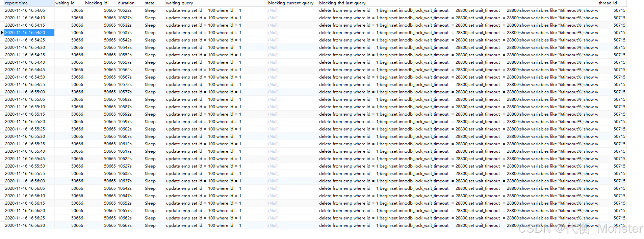
Task: Select the current row arrow indicator
Action: tap(2, 33)
